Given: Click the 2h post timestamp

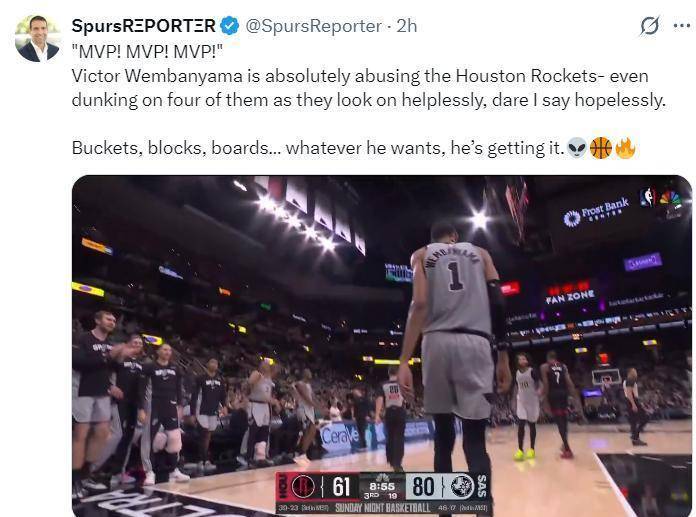Looking at the screenshot, I should point(407,26).
